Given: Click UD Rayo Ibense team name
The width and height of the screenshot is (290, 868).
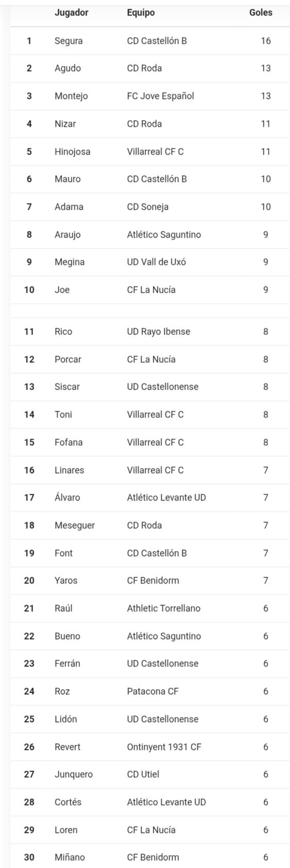Looking at the screenshot, I should 158,331.
